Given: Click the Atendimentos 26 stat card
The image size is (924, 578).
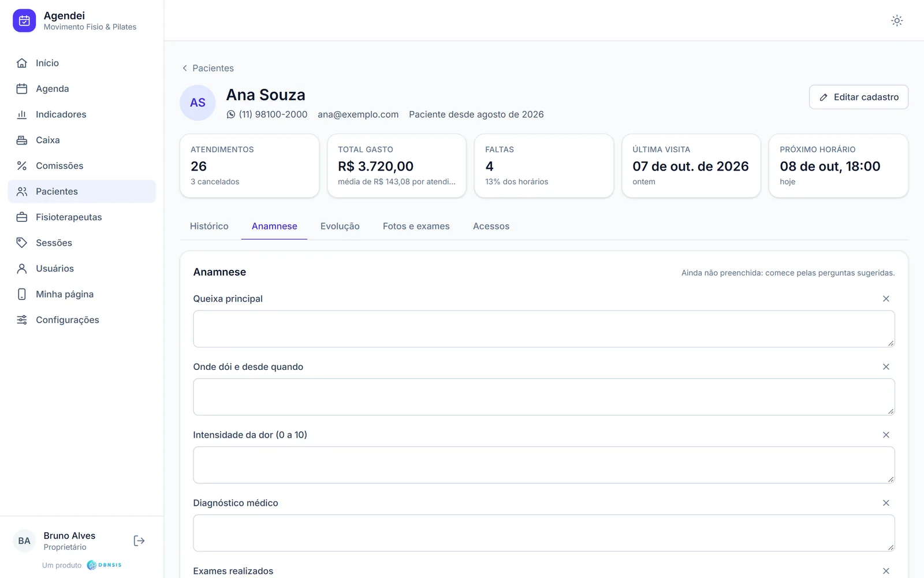Looking at the screenshot, I should point(249,166).
